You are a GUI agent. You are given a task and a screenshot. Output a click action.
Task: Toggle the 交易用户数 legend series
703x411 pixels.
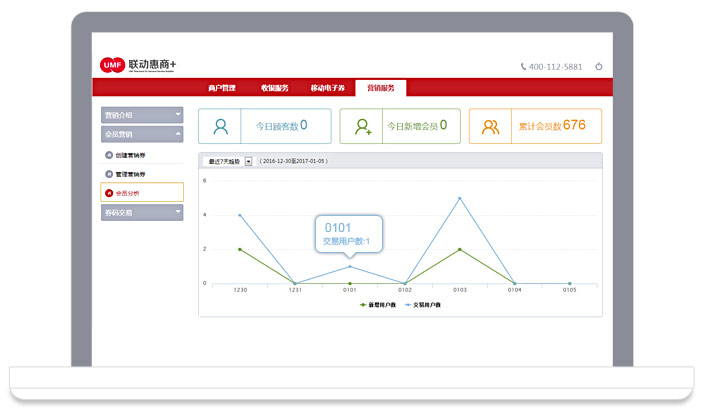coord(427,304)
